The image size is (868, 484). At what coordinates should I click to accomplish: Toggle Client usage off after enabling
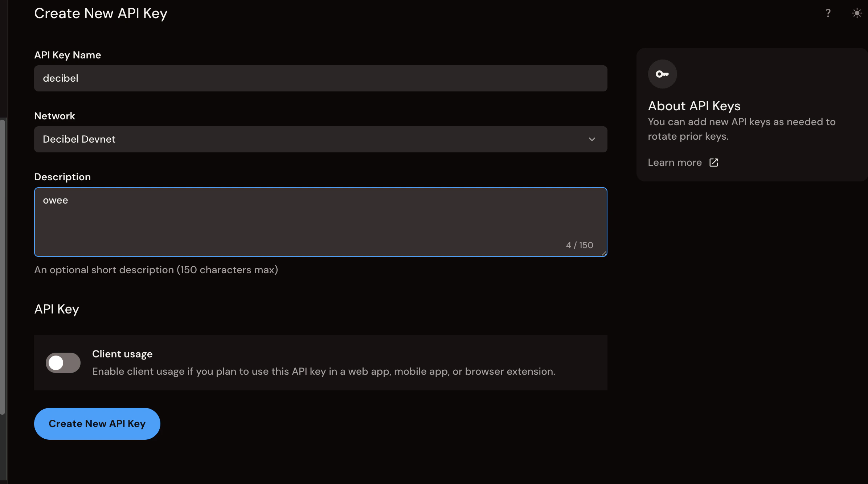63,362
